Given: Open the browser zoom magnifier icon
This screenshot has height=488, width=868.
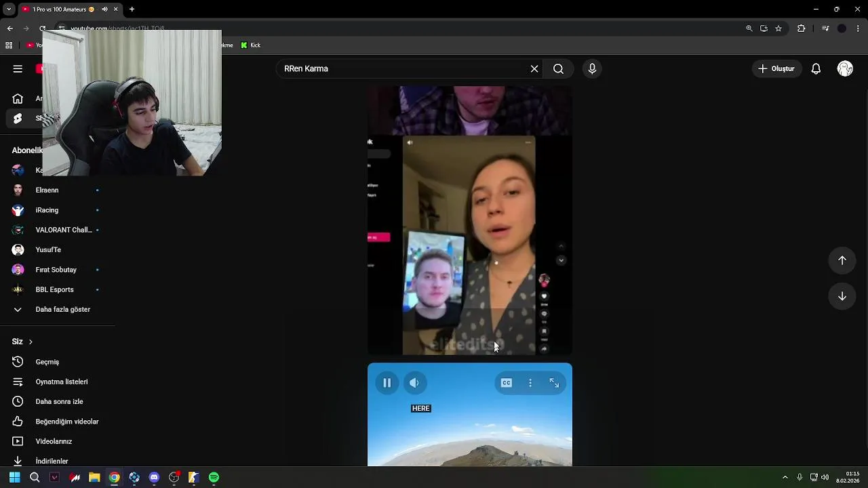Looking at the screenshot, I should [x=749, y=28].
